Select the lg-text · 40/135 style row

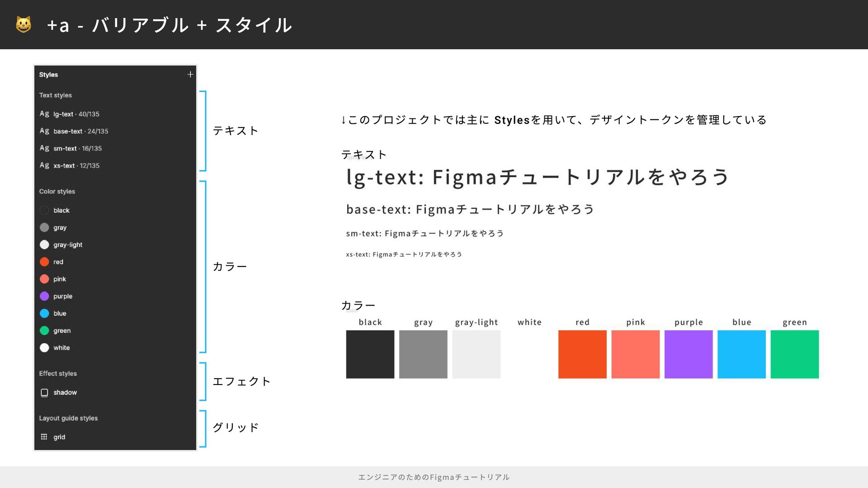coord(115,114)
